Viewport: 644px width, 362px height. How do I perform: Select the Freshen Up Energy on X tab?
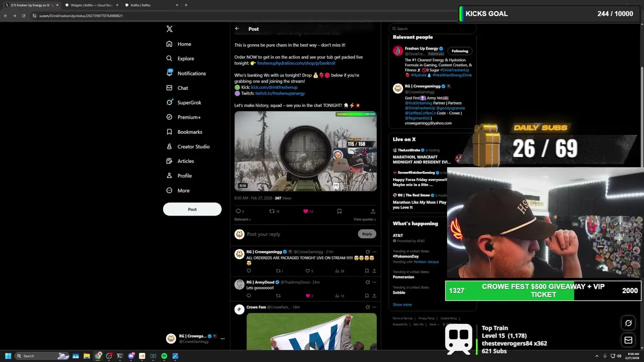click(x=32, y=5)
